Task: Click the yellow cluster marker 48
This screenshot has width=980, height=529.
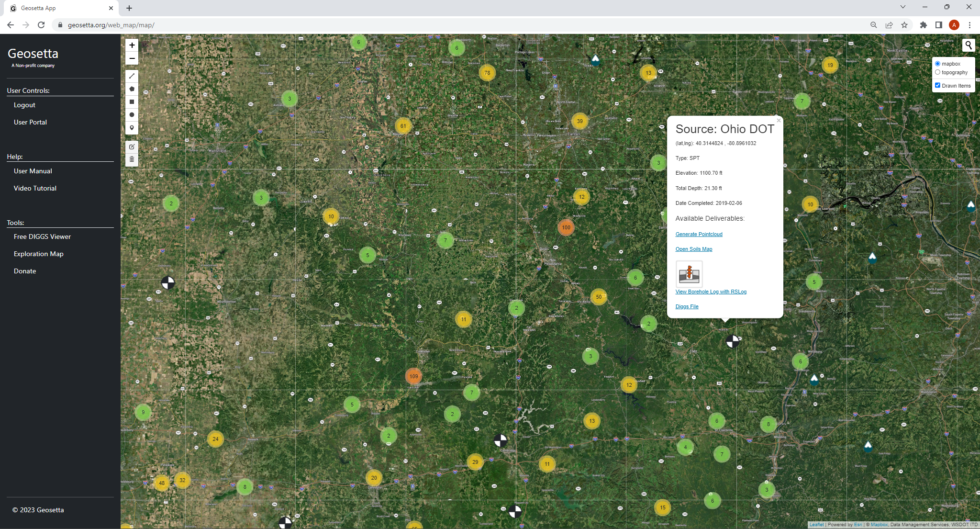Action: [x=162, y=483]
